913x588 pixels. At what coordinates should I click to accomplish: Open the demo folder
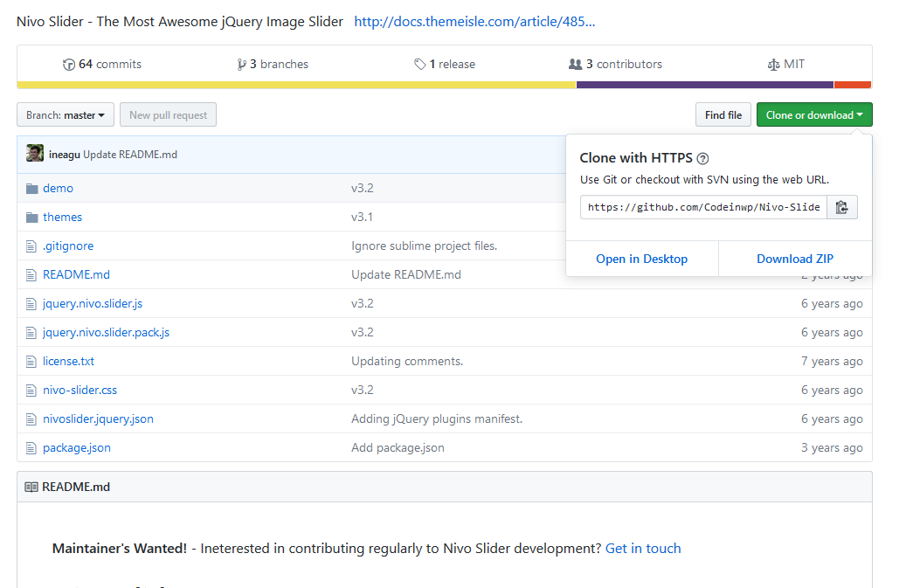click(x=59, y=188)
